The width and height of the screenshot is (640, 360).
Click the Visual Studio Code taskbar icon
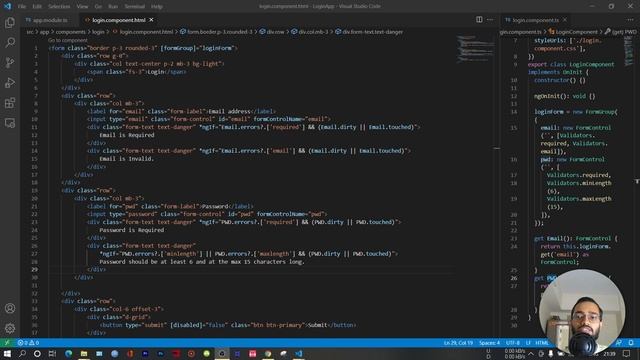299,353
